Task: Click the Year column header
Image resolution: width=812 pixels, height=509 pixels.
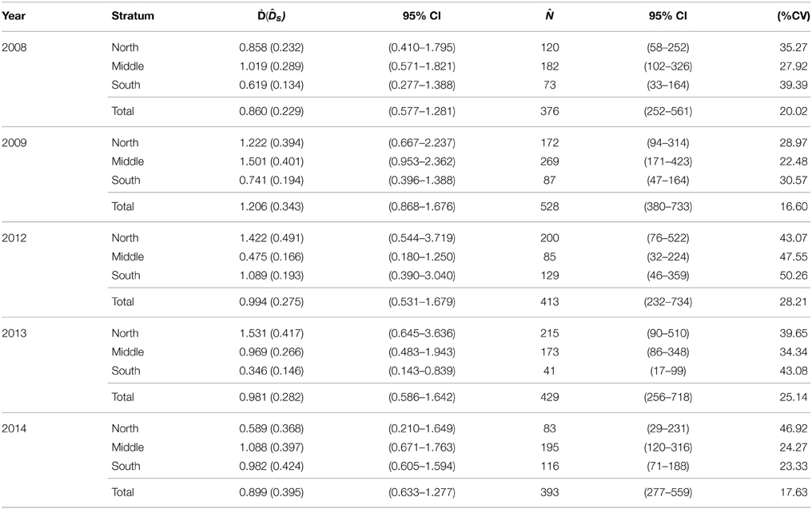Action: [x=14, y=16]
